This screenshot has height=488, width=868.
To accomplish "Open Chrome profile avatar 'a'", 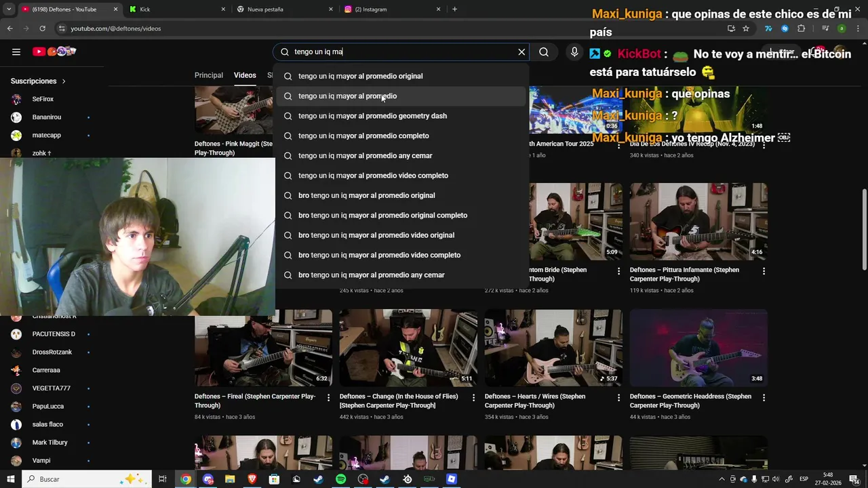I will point(842,28).
